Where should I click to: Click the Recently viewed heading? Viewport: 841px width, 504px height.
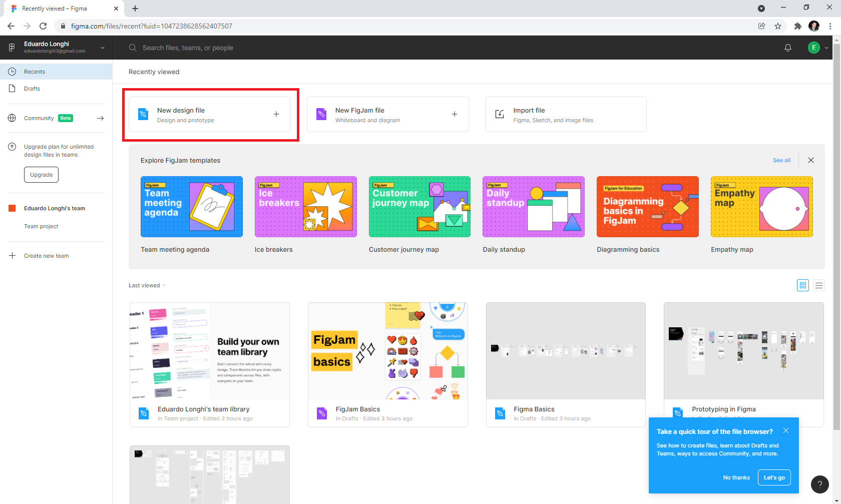coord(154,72)
